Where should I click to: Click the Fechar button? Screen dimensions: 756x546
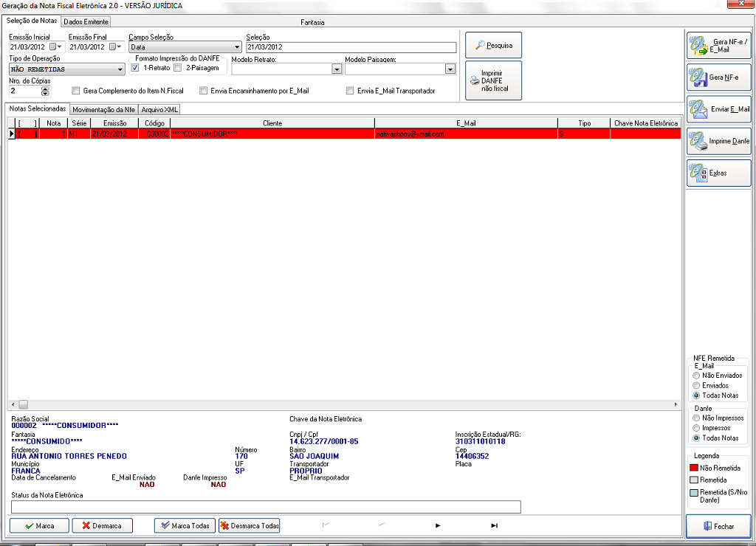pos(718,526)
